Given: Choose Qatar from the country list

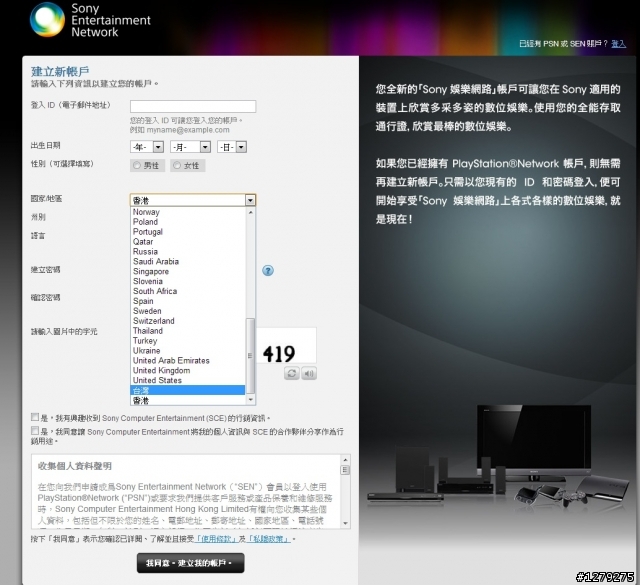Looking at the screenshot, I should [x=188, y=242].
